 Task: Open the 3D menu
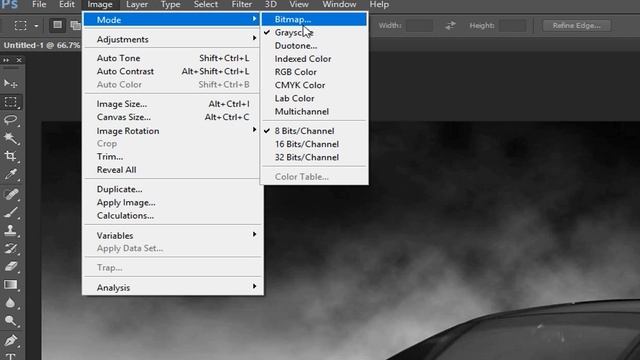click(270, 4)
